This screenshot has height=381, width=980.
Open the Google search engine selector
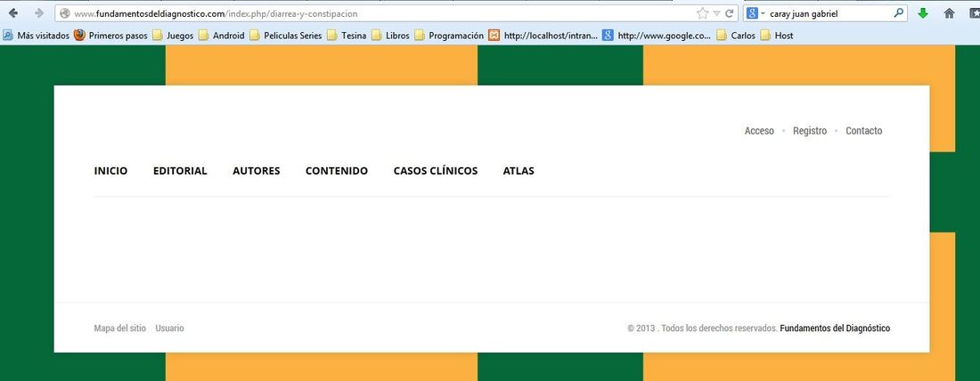pyautogui.click(x=755, y=13)
